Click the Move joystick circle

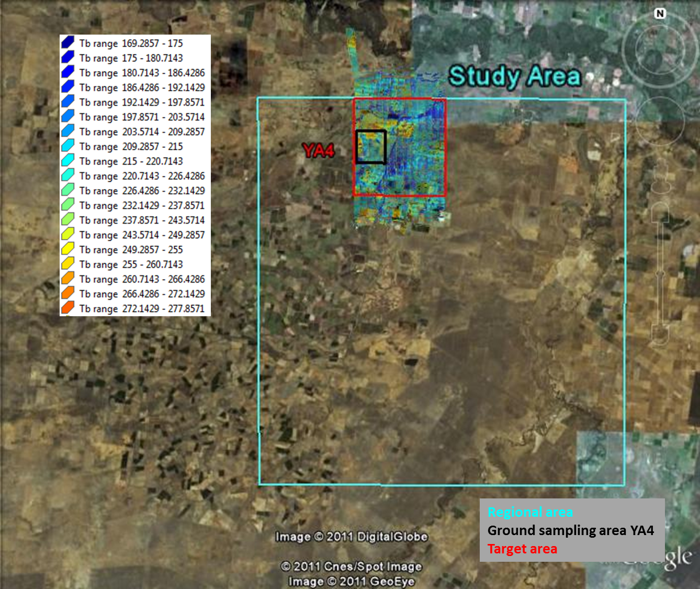pyautogui.click(x=660, y=120)
